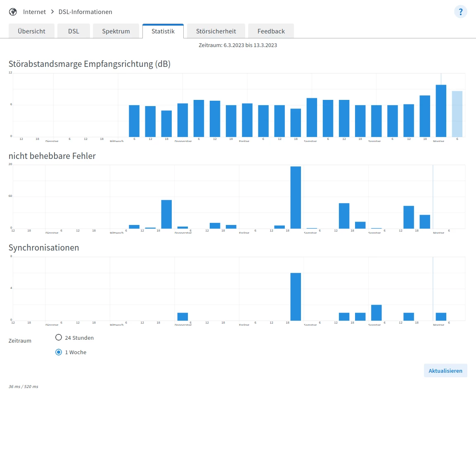Click the Zeitraum date range text
This screenshot has height=452, width=476.
tap(238, 45)
